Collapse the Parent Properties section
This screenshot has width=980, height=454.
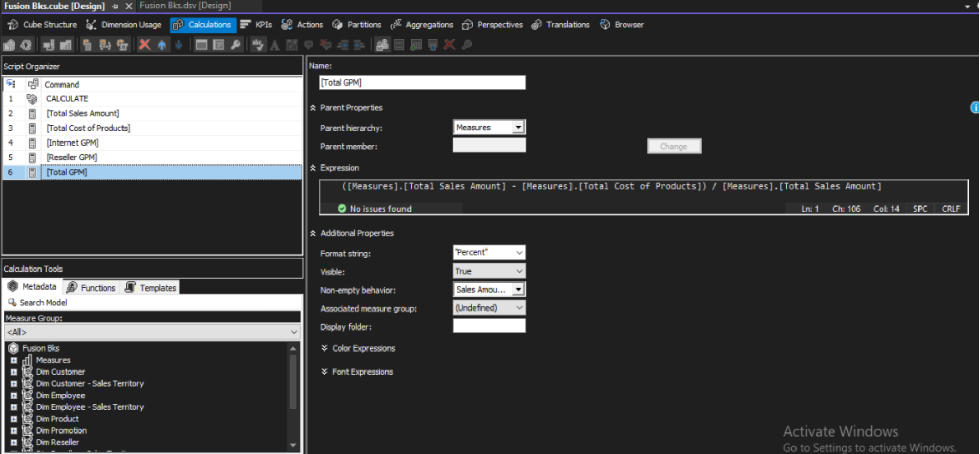313,108
